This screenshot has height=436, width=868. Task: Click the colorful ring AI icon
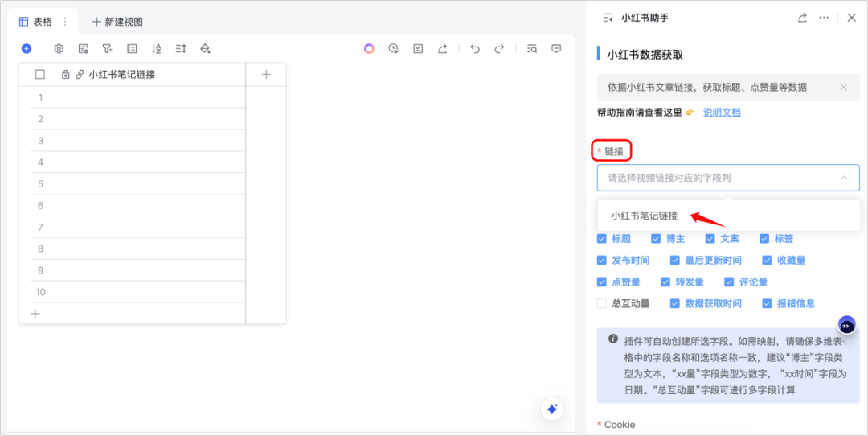(x=369, y=49)
